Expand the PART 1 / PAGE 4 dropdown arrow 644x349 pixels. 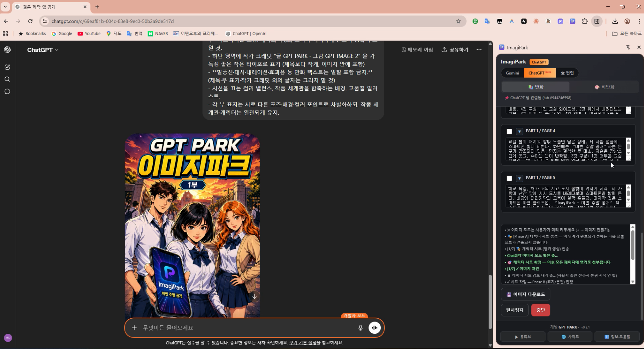[x=519, y=131]
